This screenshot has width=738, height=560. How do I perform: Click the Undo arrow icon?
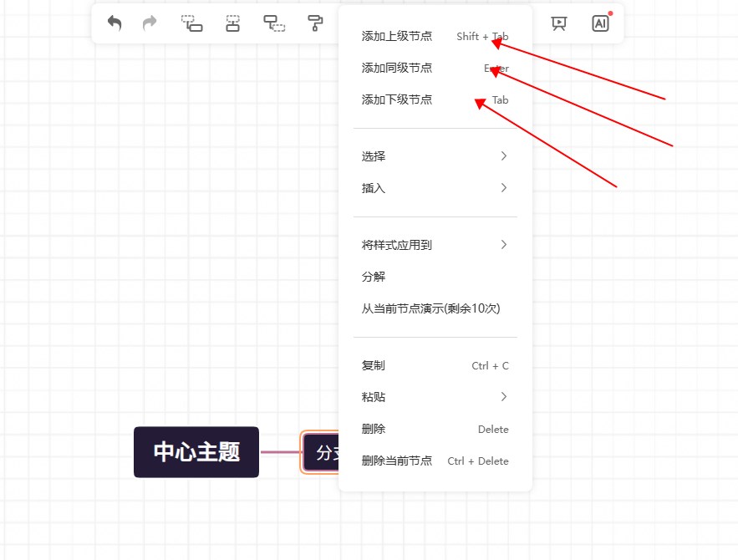[114, 23]
